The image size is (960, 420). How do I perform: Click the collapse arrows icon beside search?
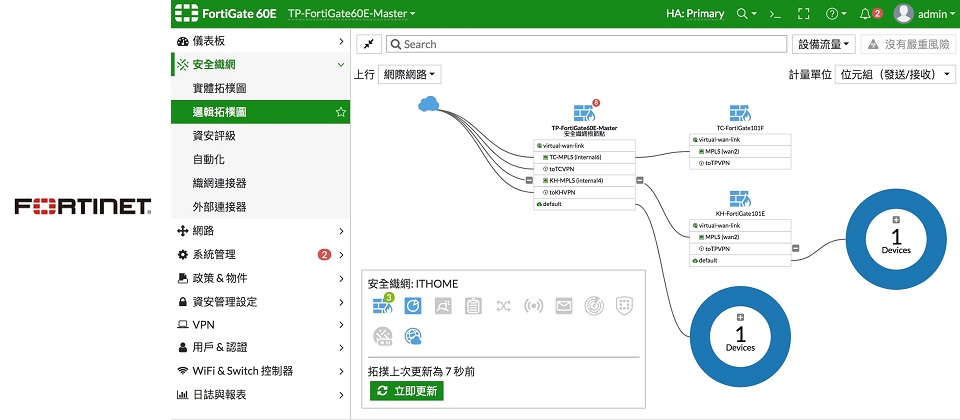tap(369, 44)
